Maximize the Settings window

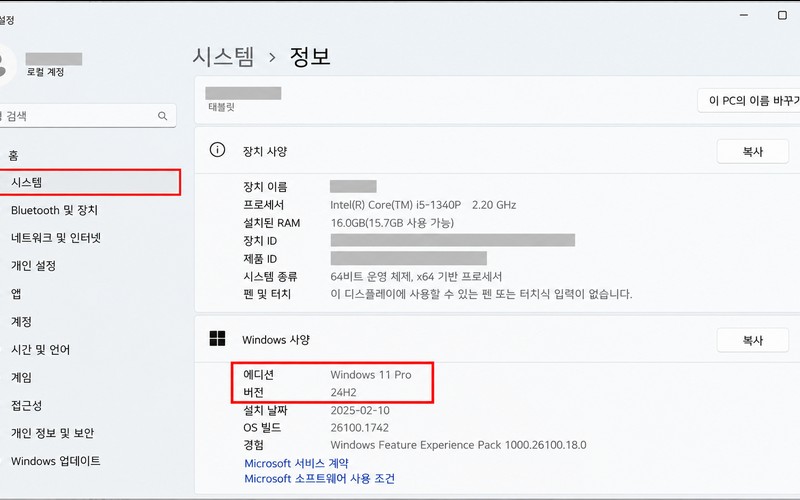[782, 15]
